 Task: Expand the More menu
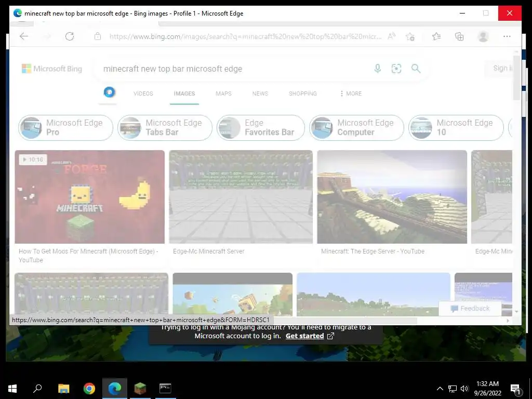click(351, 94)
